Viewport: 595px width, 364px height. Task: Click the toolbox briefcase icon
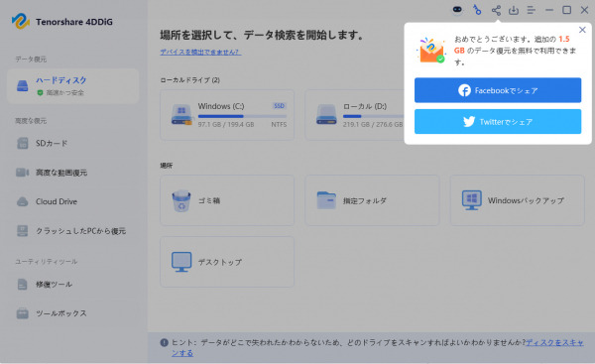point(23,313)
